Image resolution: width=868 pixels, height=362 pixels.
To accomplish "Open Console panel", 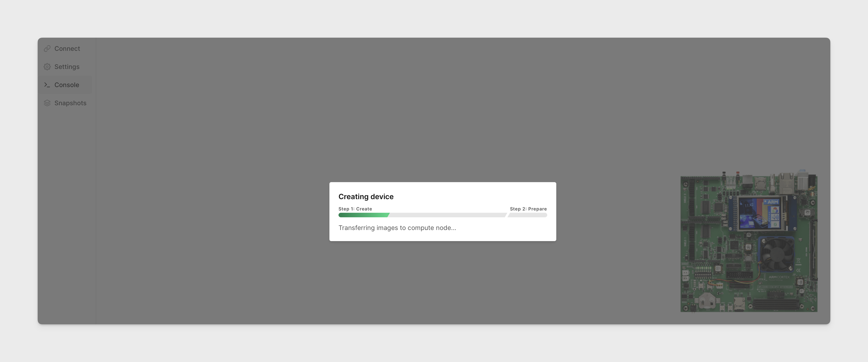I will click(x=66, y=85).
